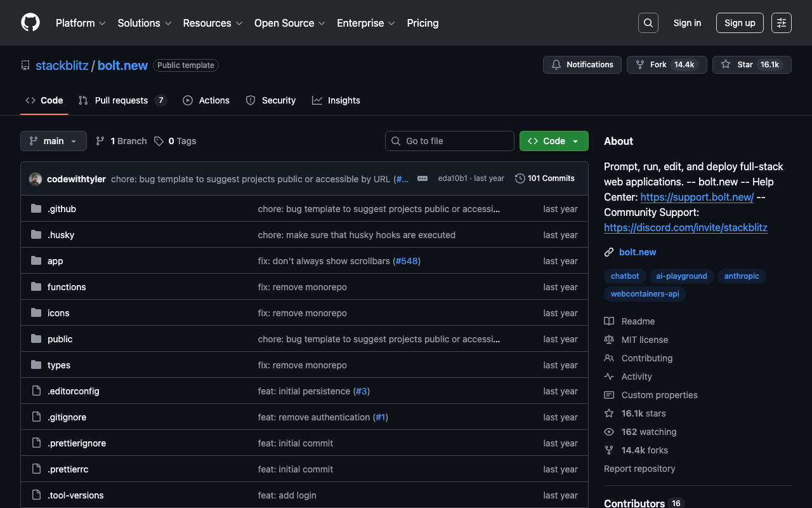Screen dimensions: 812x508
Task: Expand the green Code dropdown
Action: [553, 141]
